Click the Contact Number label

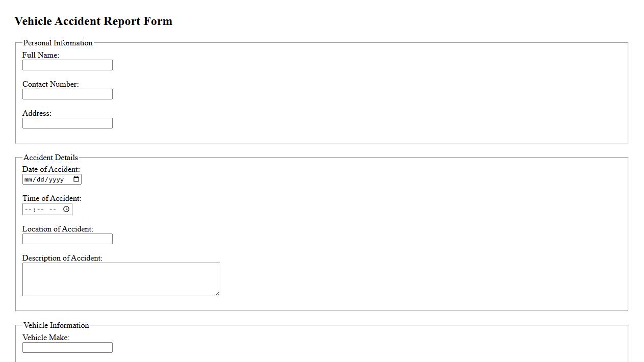point(50,84)
